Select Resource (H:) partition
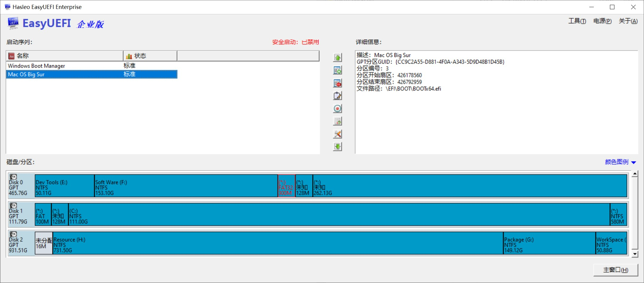Image resolution: width=644 pixels, height=283 pixels. coord(278,243)
